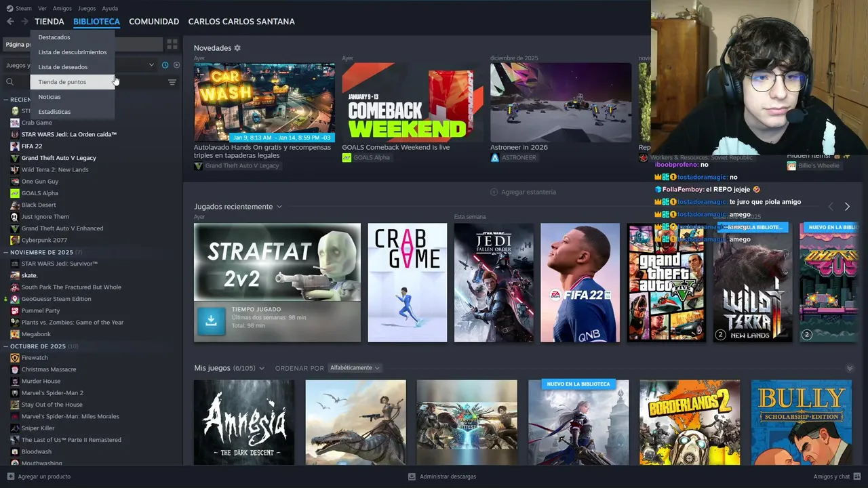868x488 pixels.
Task: Click Steam logo in menu bar
Action: pos(9,8)
